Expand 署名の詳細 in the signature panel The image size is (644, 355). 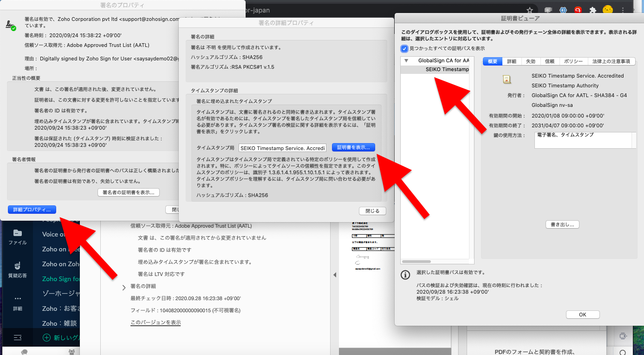(x=124, y=288)
